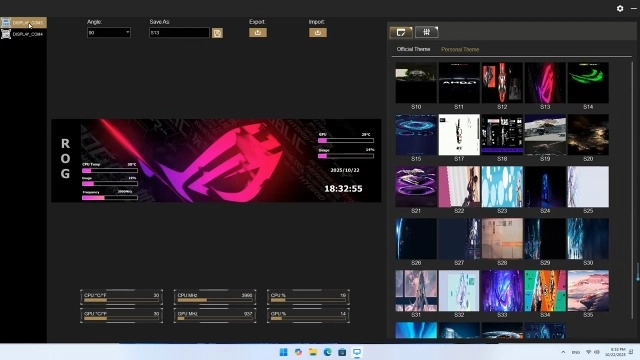Select theme thumbnail S26
This screenshot has width=640, height=360.
pos(416,238)
